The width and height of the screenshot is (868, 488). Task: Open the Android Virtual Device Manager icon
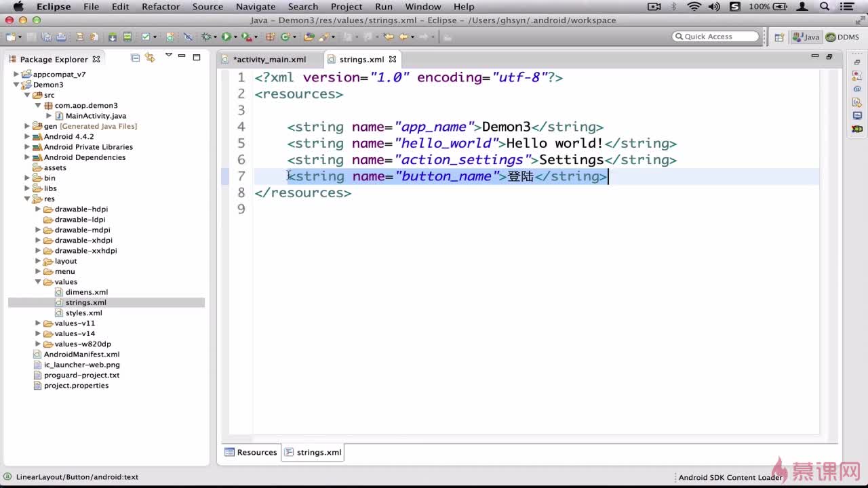point(127,37)
